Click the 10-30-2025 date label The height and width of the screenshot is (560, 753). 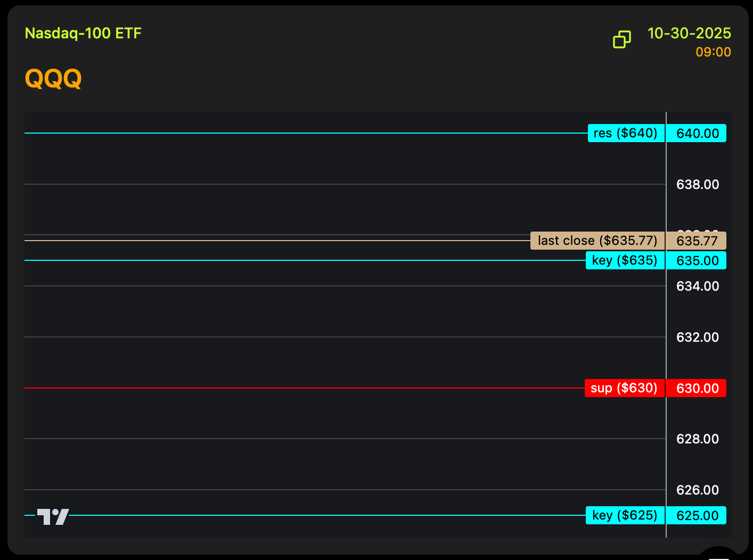point(689,34)
